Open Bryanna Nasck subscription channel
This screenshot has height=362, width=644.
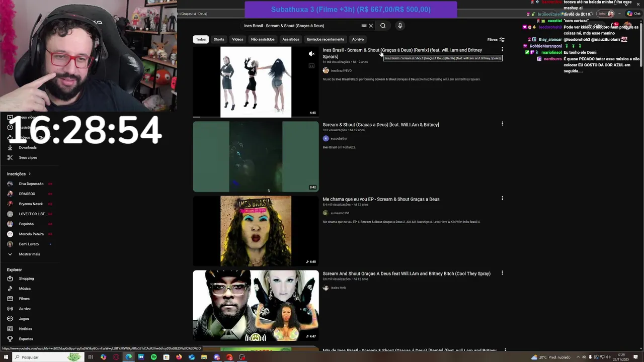(x=30, y=204)
